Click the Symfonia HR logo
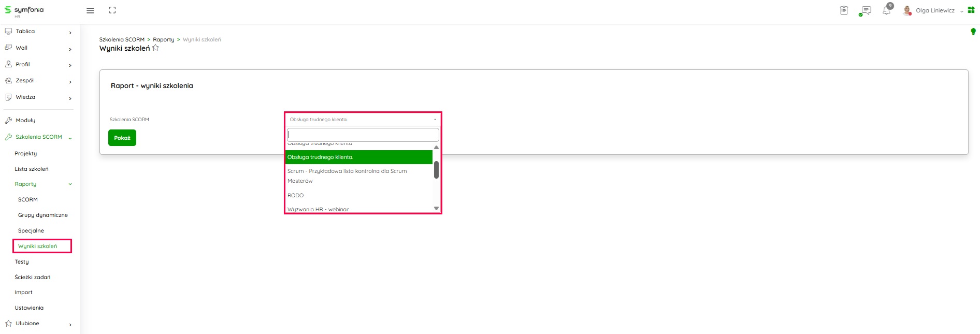 24,11
